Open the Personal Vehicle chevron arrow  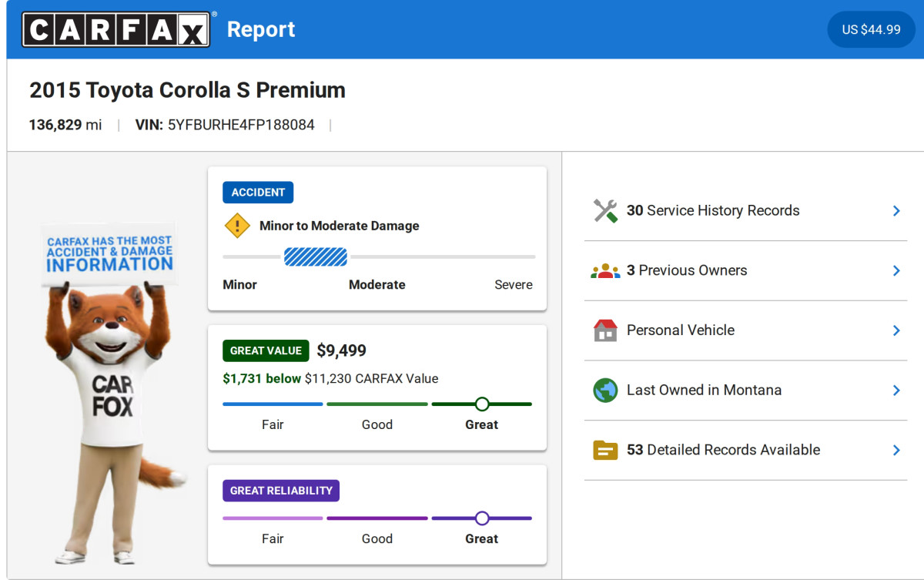tap(896, 330)
